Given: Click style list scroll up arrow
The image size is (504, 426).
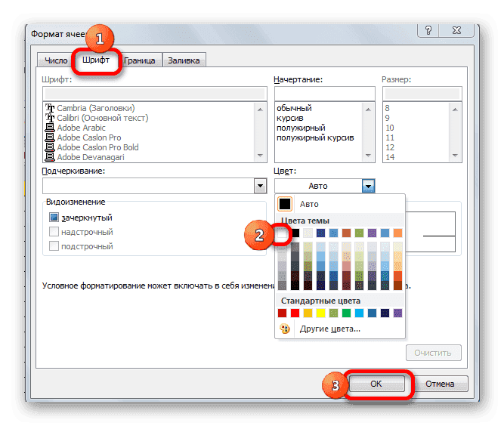Looking at the screenshot, I should (x=368, y=110).
